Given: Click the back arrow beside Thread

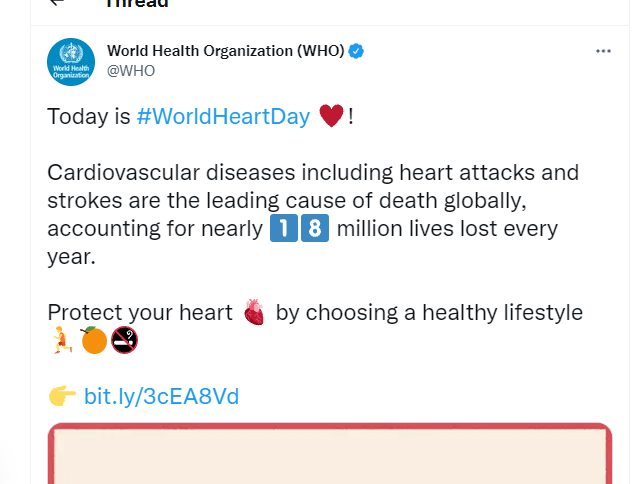Looking at the screenshot, I should (57, 2).
